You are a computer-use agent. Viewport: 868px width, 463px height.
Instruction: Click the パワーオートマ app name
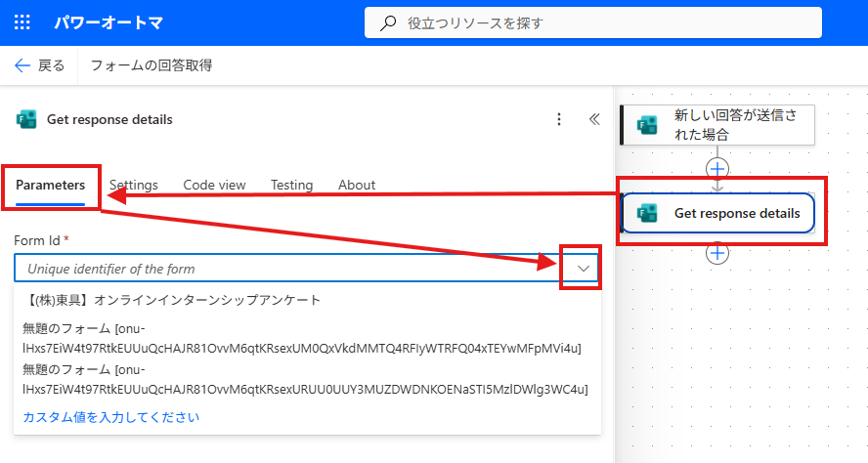click(x=108, y=22)
